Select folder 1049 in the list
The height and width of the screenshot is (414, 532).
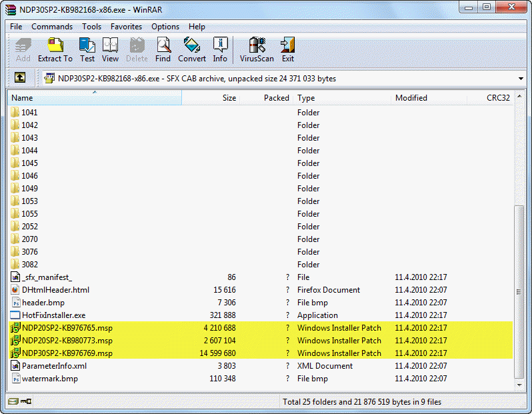29,189
